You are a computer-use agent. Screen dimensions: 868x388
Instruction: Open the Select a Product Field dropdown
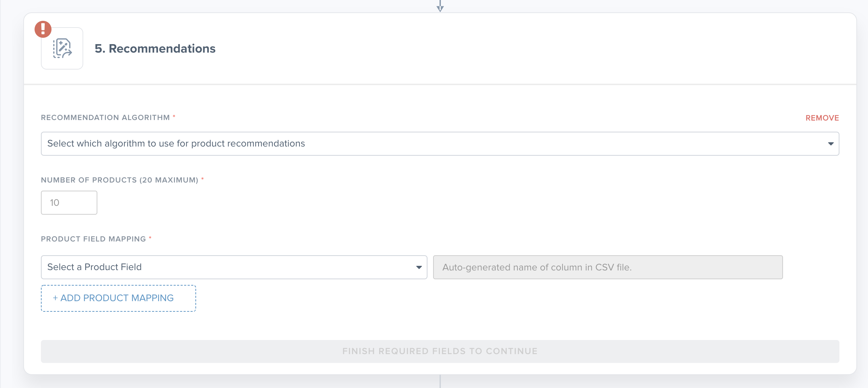tap(234, 267)
